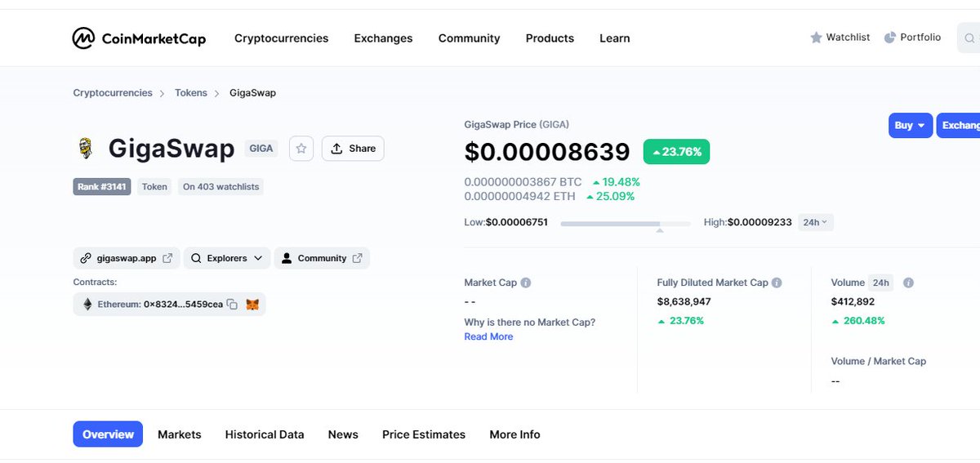Screen dimensions: 980x463
Task: Open the Watchlist from the header
Action: point(840,38)
